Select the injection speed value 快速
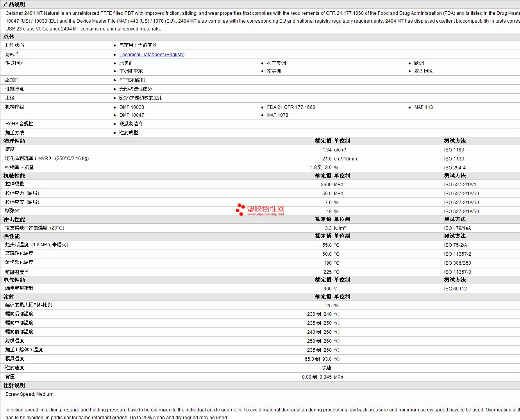This screenshot has width=520, height=420. pos(327,368)
